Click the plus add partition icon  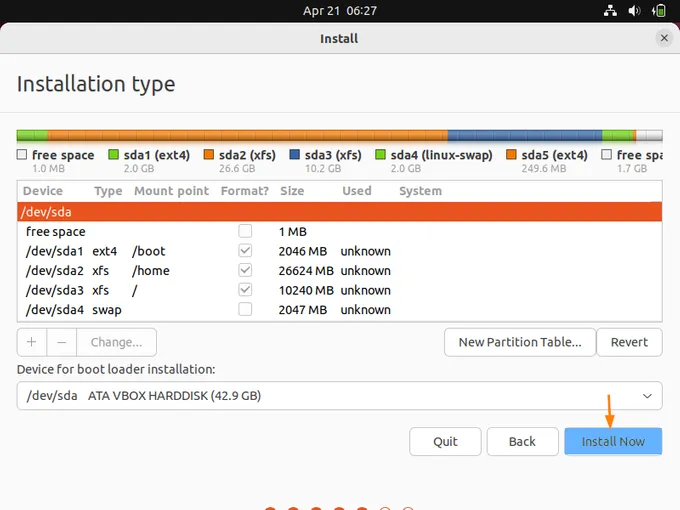click(31, 342)
